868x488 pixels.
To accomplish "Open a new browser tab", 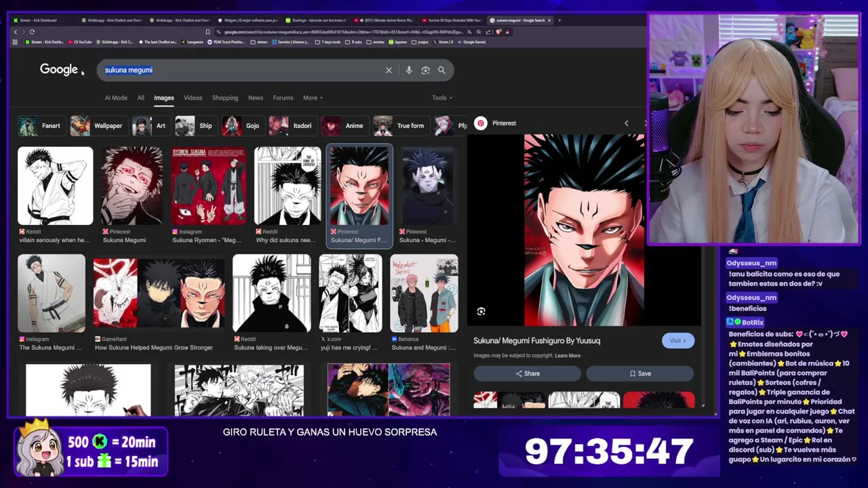I will tap(559, 20).
